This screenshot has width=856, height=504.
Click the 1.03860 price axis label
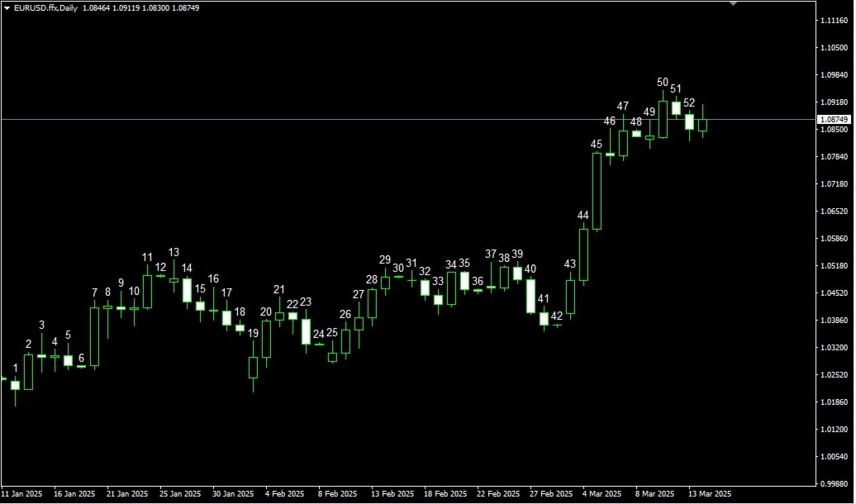[x=835, y=321]
